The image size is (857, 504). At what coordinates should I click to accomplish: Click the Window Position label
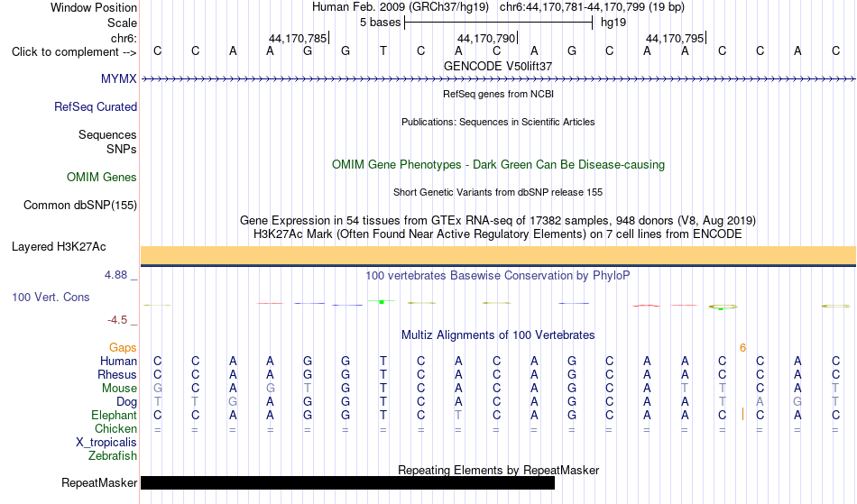94,7
